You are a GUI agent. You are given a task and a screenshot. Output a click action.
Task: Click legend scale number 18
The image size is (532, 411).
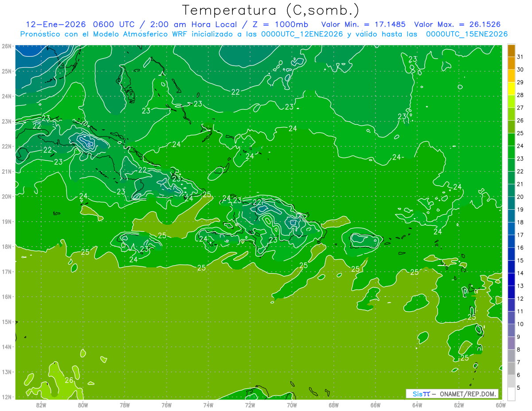pos(520,222)
